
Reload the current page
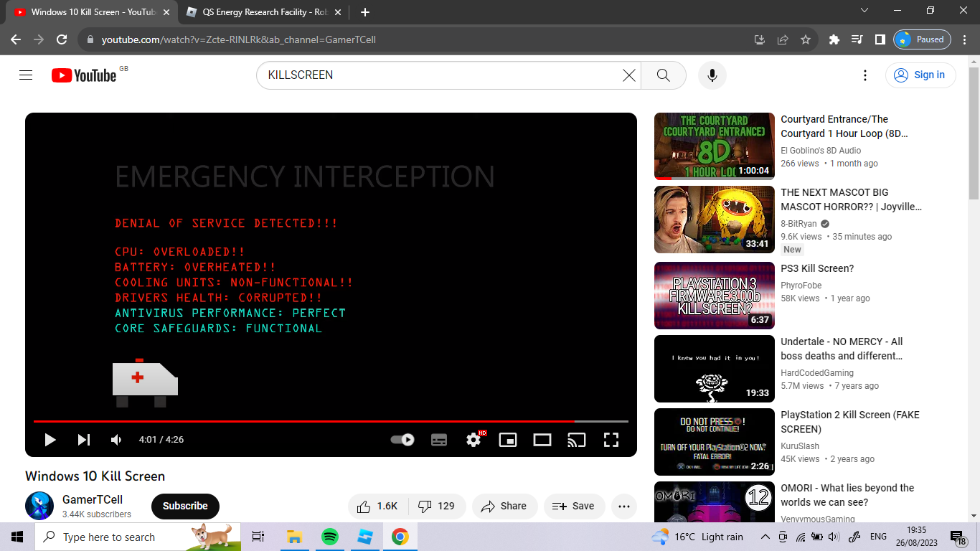(x=62, y=39)
